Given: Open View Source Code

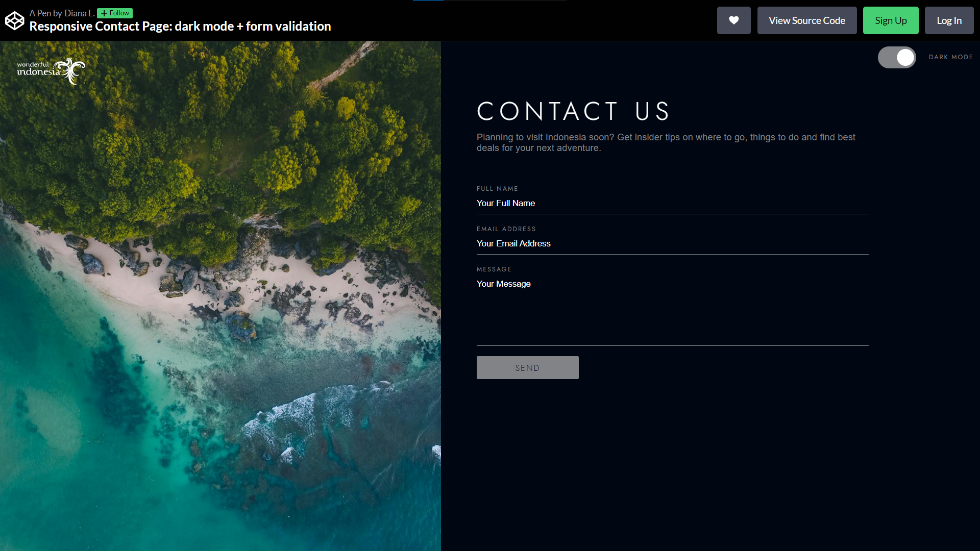Looking at the screenshot, I should [x=806, y=20].
